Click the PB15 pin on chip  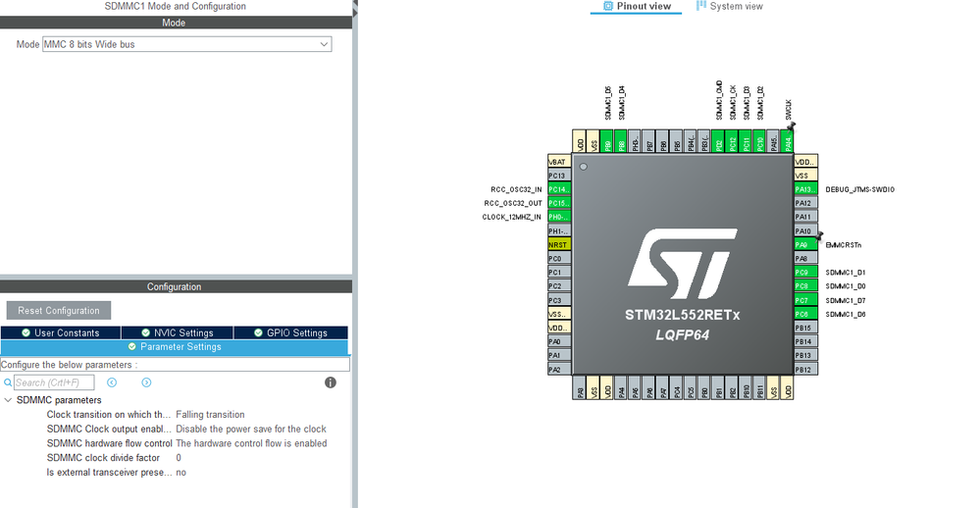pyautogui.click(x=805, y=329)
